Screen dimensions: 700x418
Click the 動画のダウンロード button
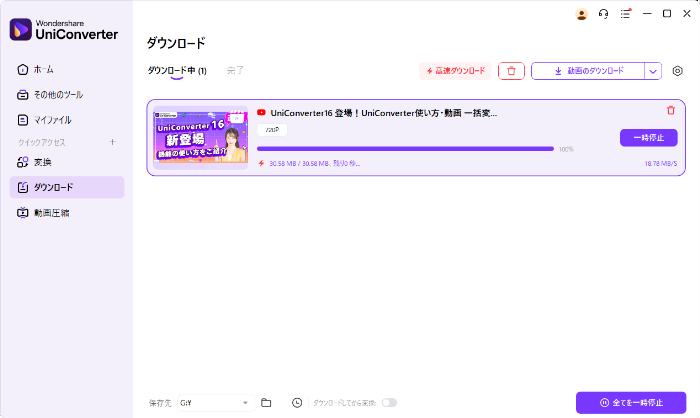pos(588,71)
